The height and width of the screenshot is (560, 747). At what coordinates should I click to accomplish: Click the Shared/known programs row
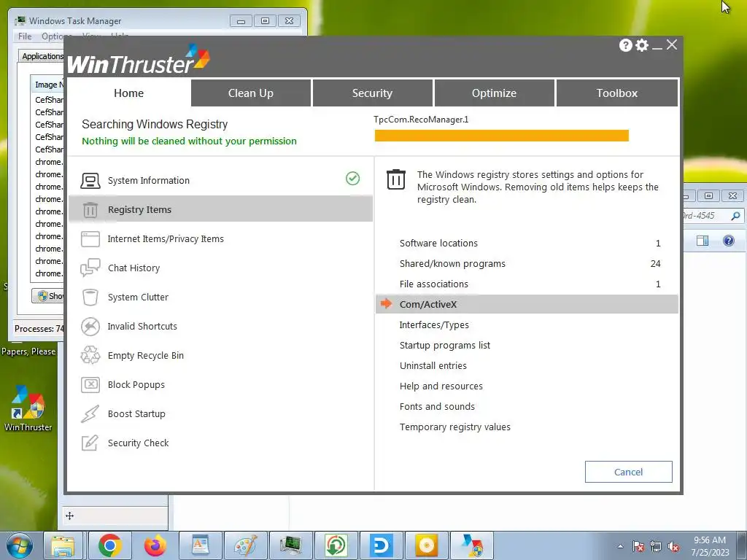527,264
